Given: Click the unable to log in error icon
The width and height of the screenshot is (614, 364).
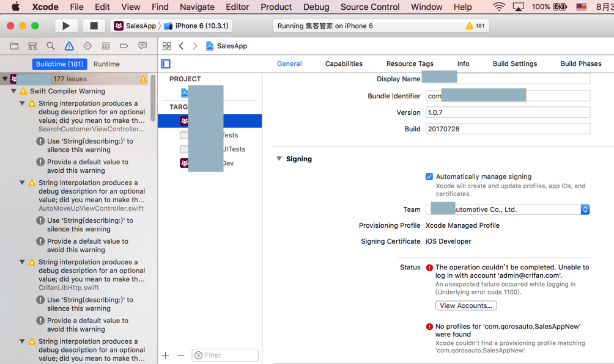Looking at the screenshot, I should click(x=429, y=268).
